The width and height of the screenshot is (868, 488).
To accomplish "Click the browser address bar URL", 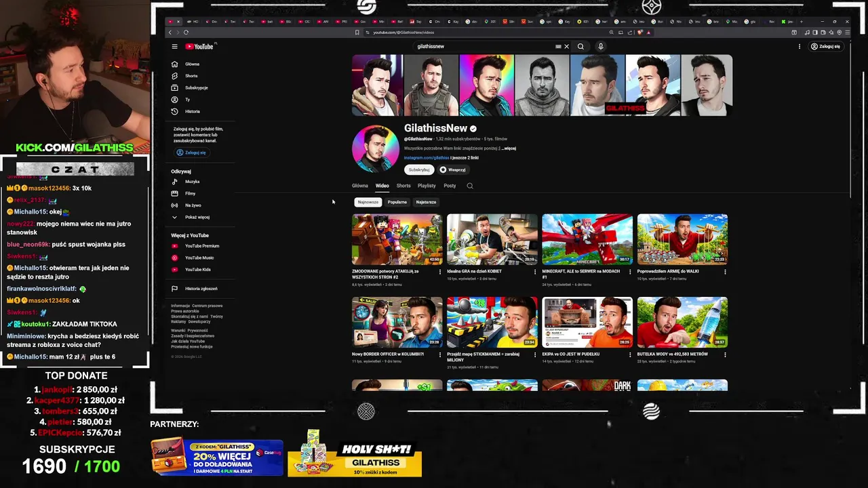I will [x=403, y=33].
